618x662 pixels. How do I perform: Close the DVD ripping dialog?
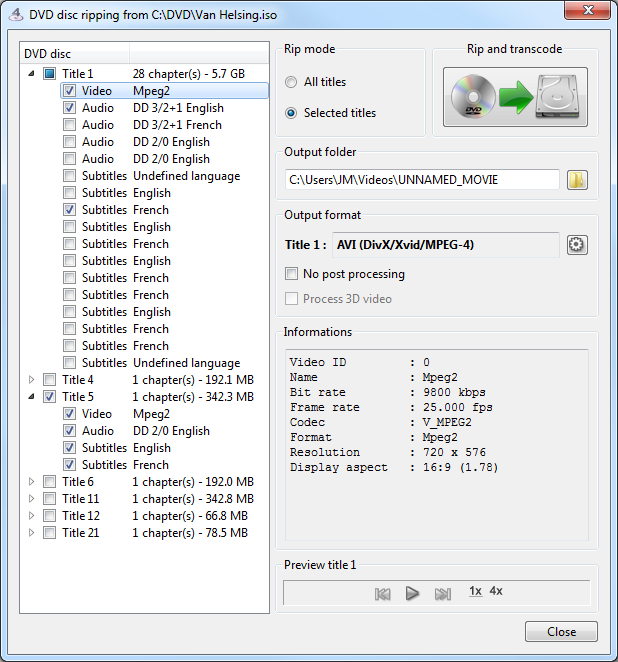click(x=561, y=632)
